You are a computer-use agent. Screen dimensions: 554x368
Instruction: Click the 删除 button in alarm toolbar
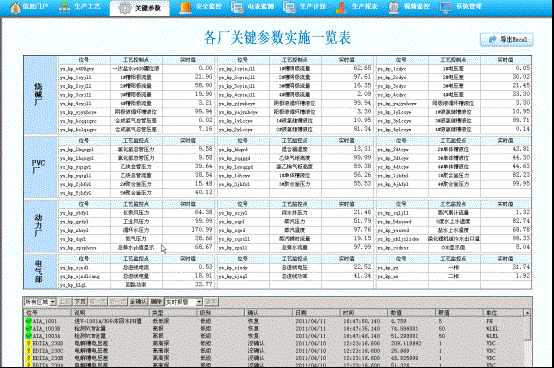coord(156,302)
